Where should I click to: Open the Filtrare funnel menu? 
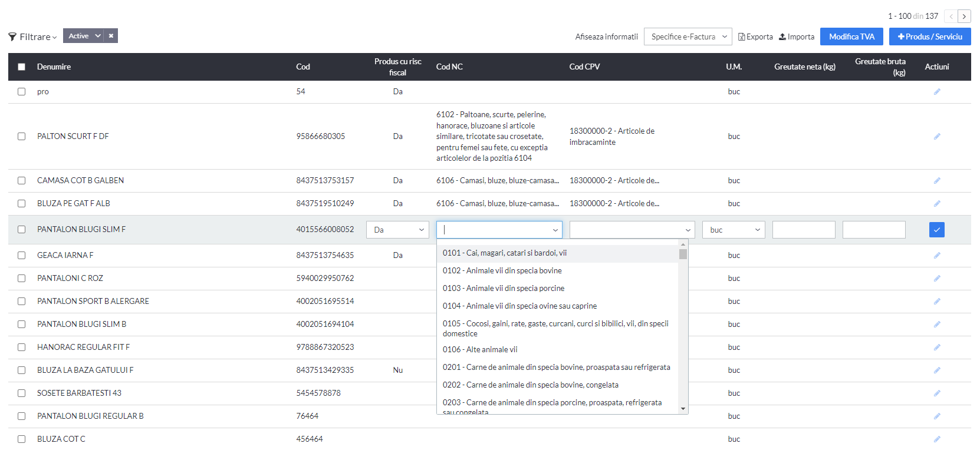(x=33, y=37)
